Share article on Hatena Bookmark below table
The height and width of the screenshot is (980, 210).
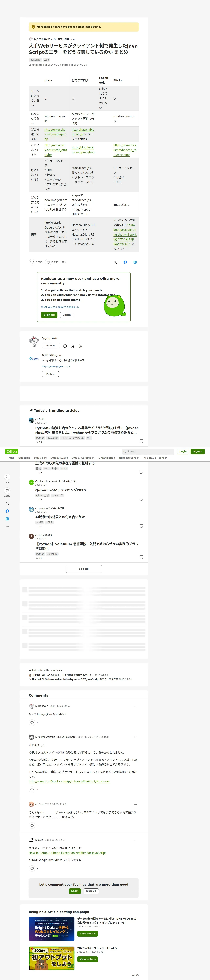point(135,262)
